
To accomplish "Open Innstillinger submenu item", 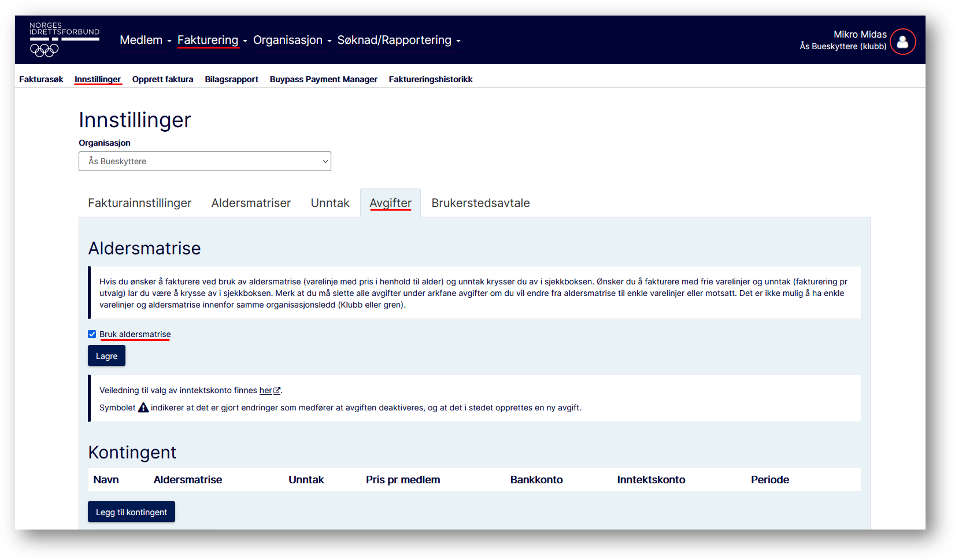I will 97,79.
